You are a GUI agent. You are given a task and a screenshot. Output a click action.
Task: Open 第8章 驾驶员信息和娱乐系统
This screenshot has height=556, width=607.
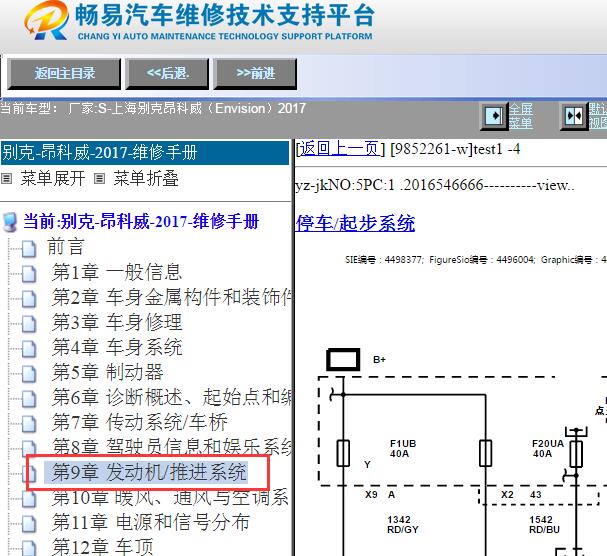coord(172,446)
